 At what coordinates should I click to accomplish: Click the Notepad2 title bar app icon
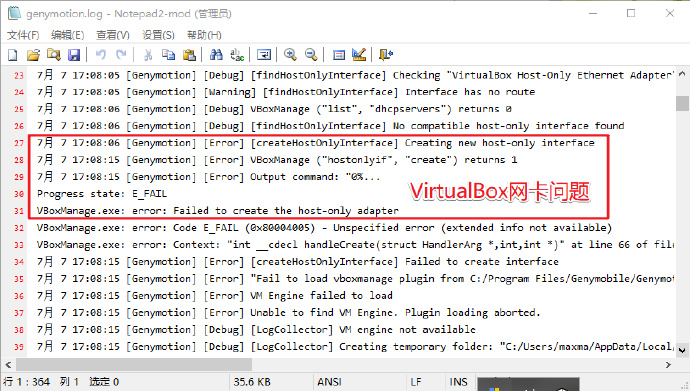(14, 13)
